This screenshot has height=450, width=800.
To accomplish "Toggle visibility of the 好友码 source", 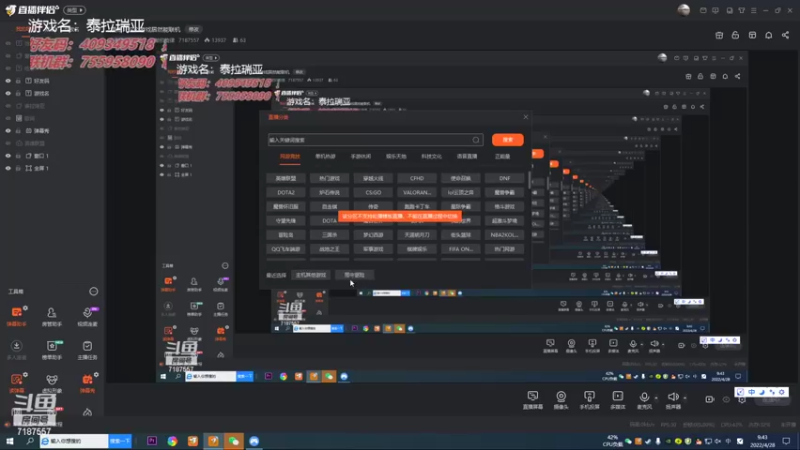I will pyautogui.click(x=8, y=81).
